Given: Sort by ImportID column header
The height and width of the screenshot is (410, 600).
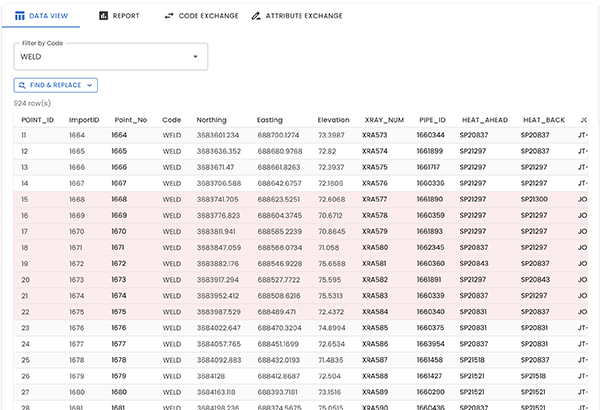Looking at the screenshot, I should [84, 120].
